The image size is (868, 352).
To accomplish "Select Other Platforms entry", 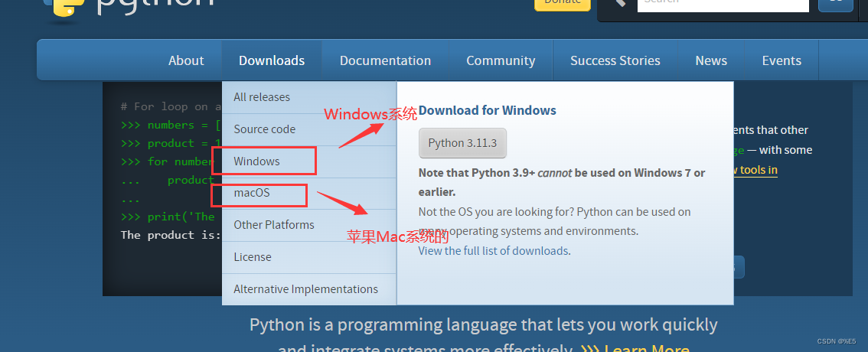I will (x=309, y=225).
